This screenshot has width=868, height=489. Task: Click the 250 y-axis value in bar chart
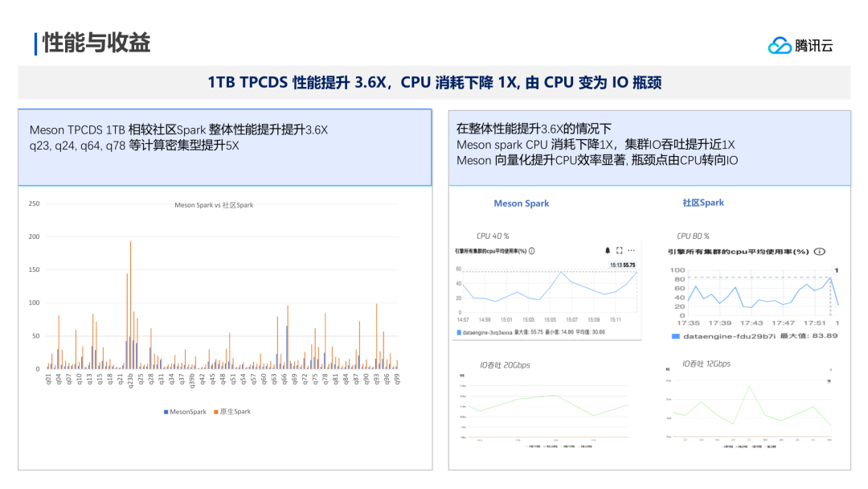click(35, 203)
